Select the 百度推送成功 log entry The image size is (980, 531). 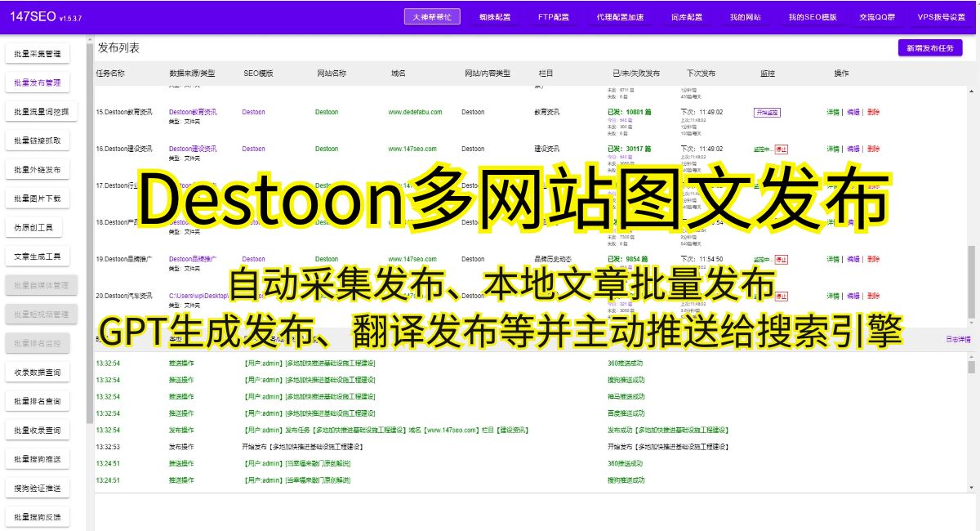coord(626,413)
